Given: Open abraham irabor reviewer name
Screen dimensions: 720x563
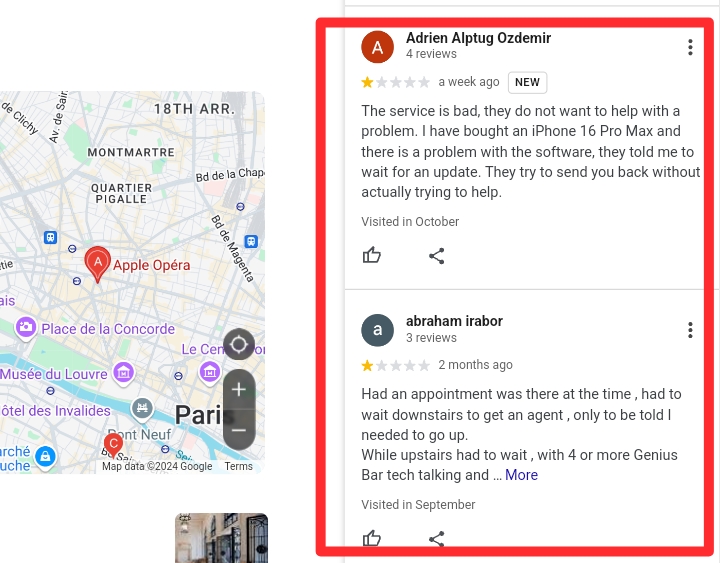Looking at the screenshot, I should coord(454,321).
